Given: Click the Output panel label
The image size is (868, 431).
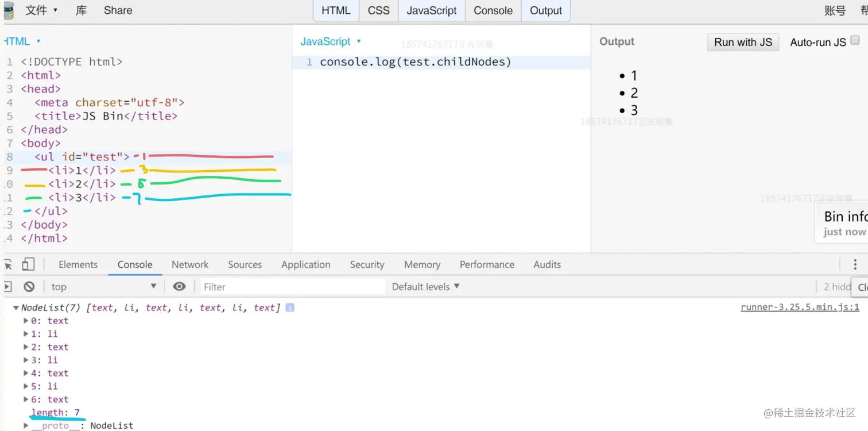Looking at the screenshot, I should click(617, 41).
